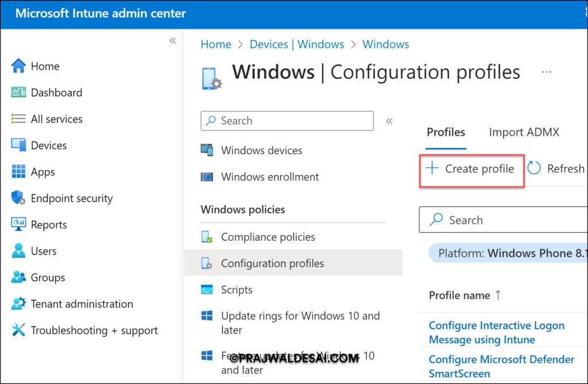588x384 pixels.
Task: Click Microsoft Intune admin center title
Action: pyautogui.click(x=100, y=14)
